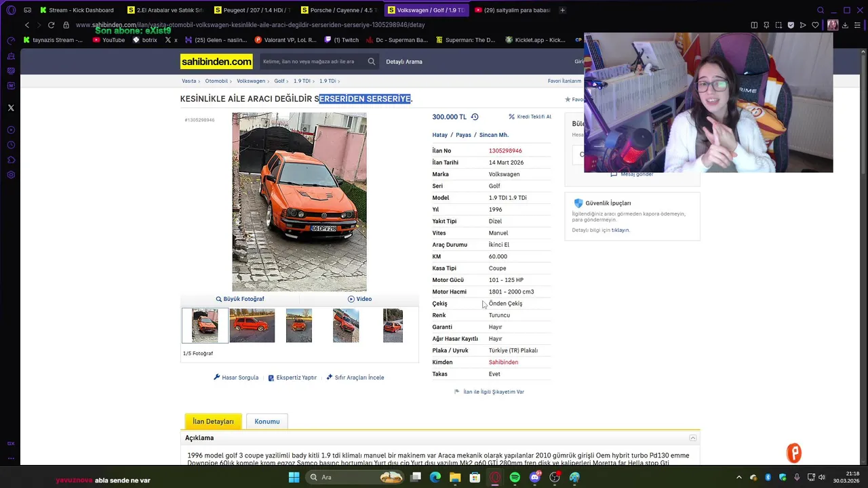Open Twitch bookmark in bookmarks bar

342,40
